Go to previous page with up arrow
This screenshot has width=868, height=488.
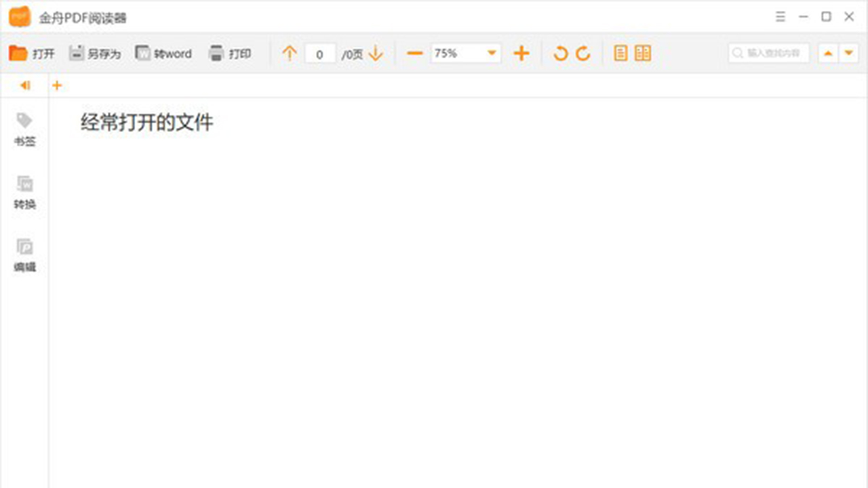pyautogui.click(x=290, y=54)
